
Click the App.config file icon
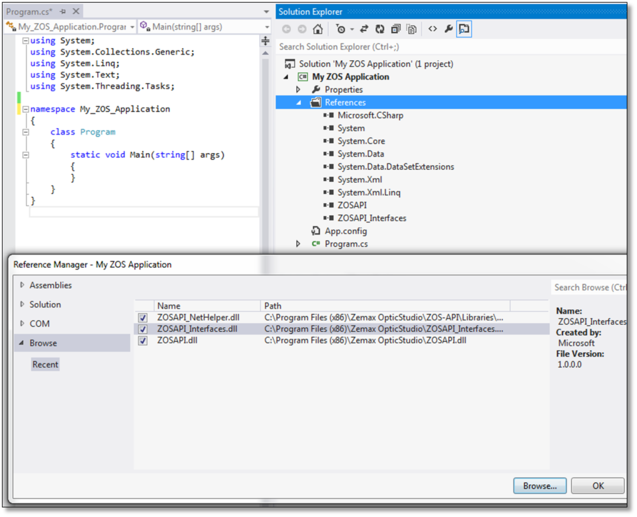click(316, 231)
